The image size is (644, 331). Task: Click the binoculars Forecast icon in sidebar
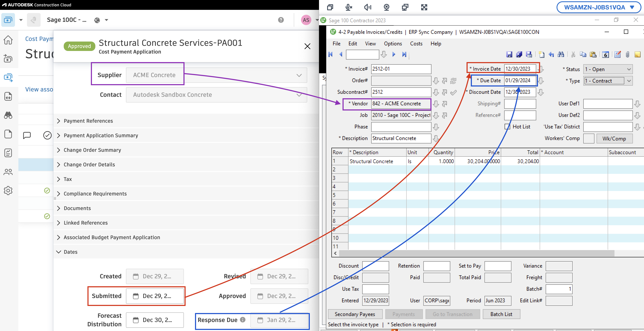[x=8, y=115]
